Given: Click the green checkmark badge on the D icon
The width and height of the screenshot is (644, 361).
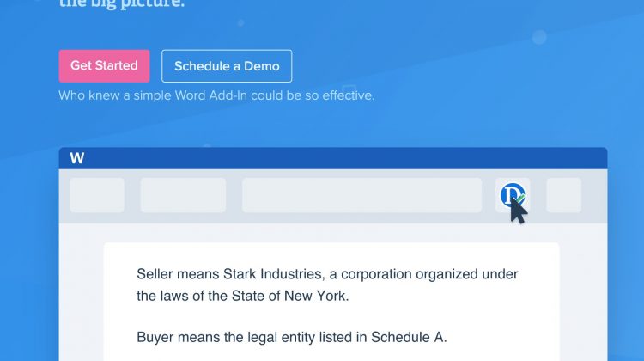Looking at the screenshot, I should (x=519, y=199).
